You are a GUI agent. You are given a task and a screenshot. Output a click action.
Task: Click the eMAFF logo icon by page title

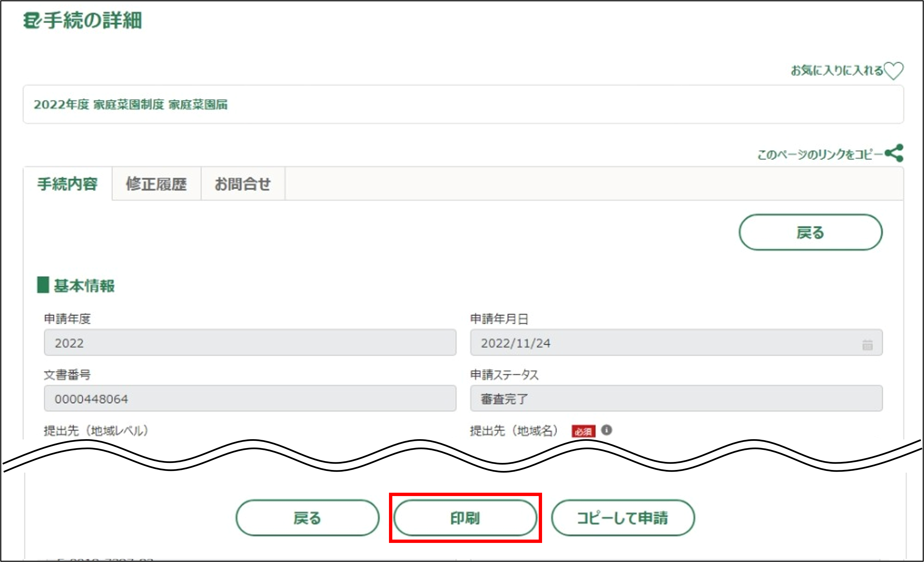coord(32,20)
